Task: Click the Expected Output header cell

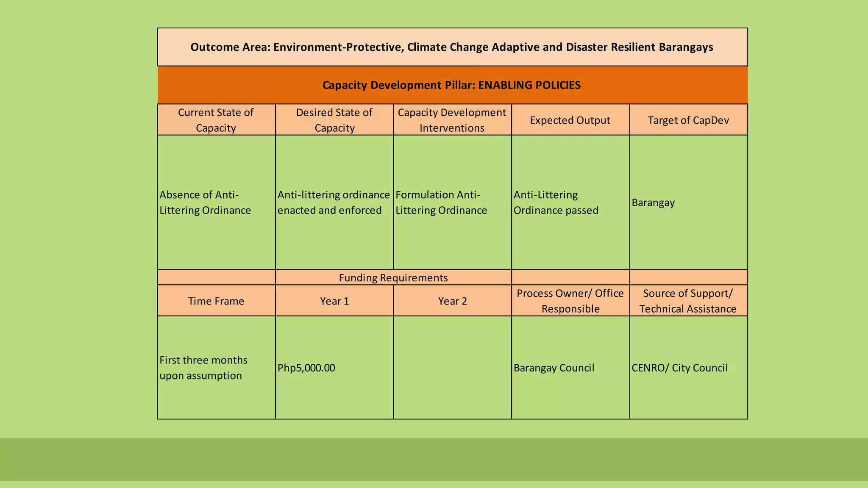Action: coord(570,120)
